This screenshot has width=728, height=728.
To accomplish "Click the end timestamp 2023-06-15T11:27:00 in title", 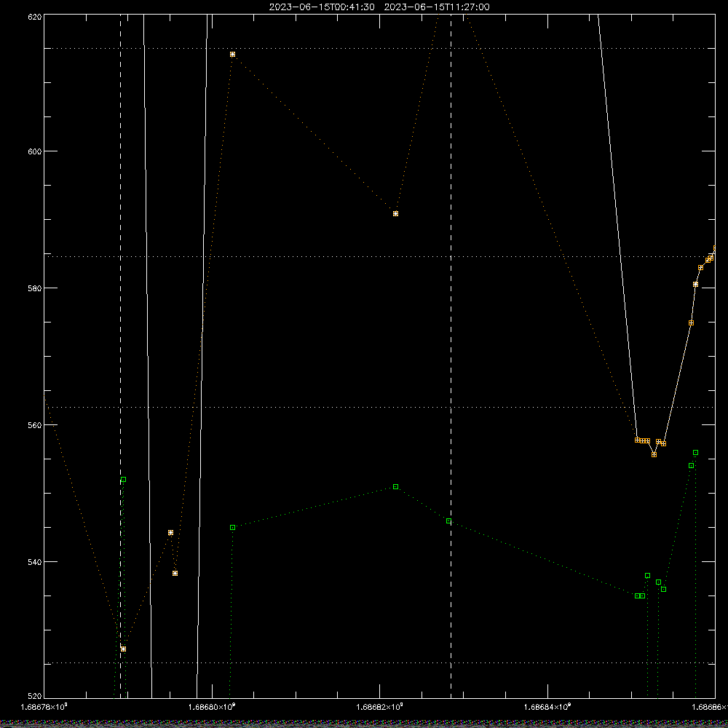I will tap(437, 7).
